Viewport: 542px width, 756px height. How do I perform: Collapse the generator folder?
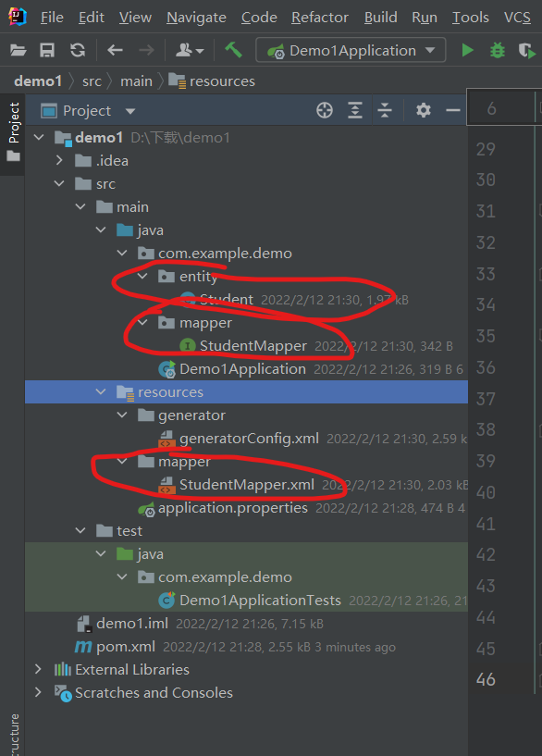click(x=122, y=415)
